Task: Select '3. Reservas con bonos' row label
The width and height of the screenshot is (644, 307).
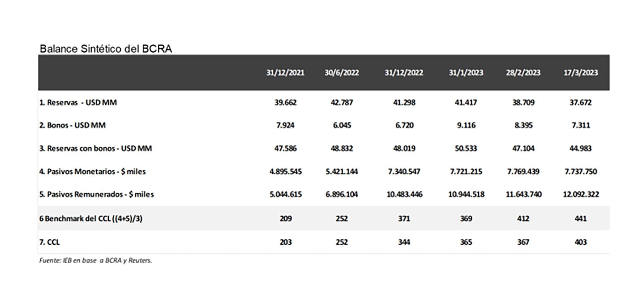Action: tap(96, 148)
